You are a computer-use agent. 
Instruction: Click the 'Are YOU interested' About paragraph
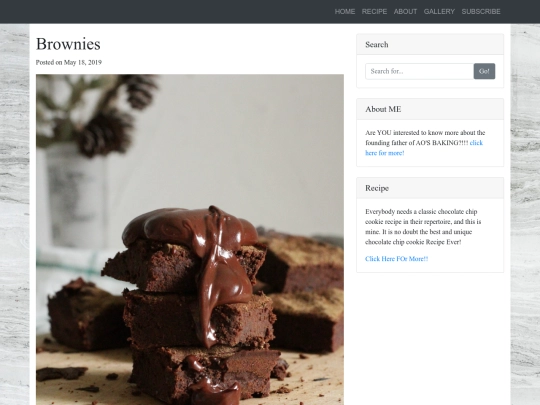point(425,143)
